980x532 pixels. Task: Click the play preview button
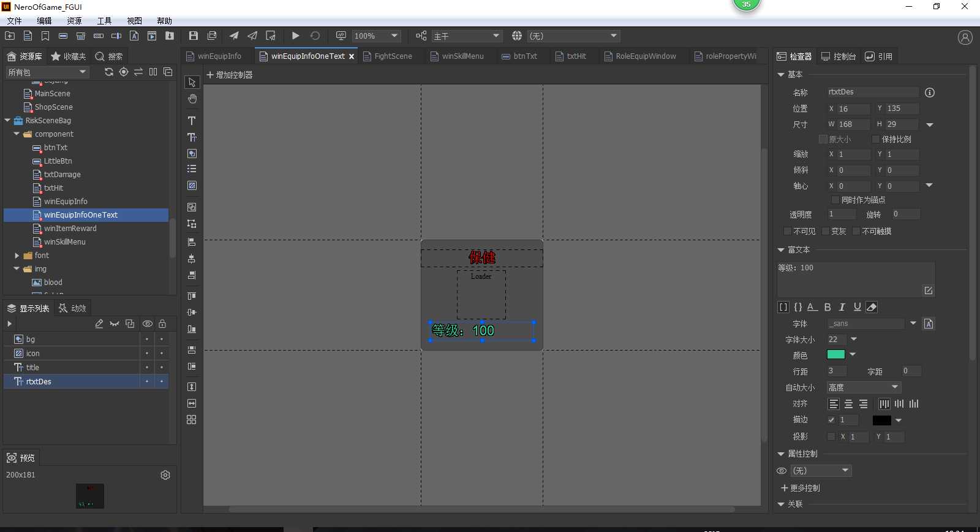[x=295, y=36]
